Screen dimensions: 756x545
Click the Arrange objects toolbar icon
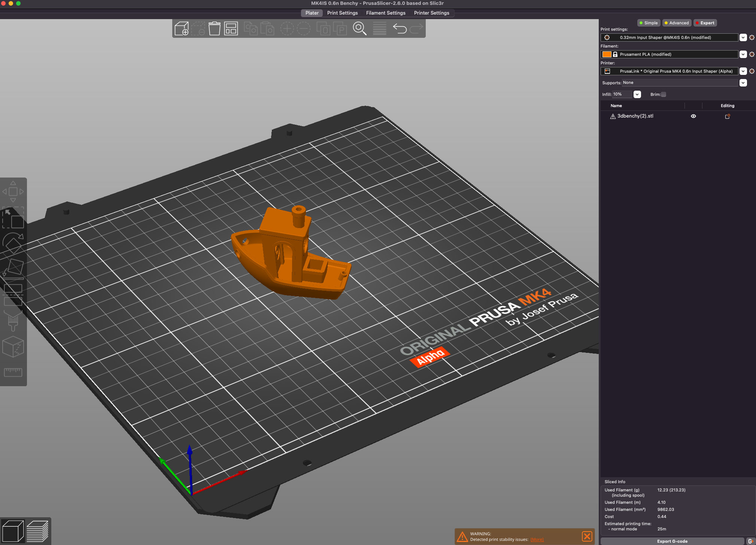point(231,28)
